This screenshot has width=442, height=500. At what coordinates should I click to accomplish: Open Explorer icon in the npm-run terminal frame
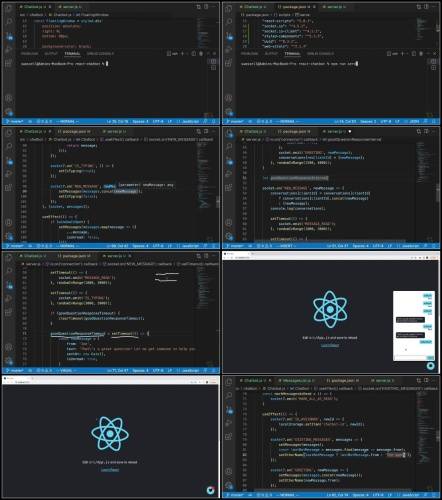(x=229, y=9)
